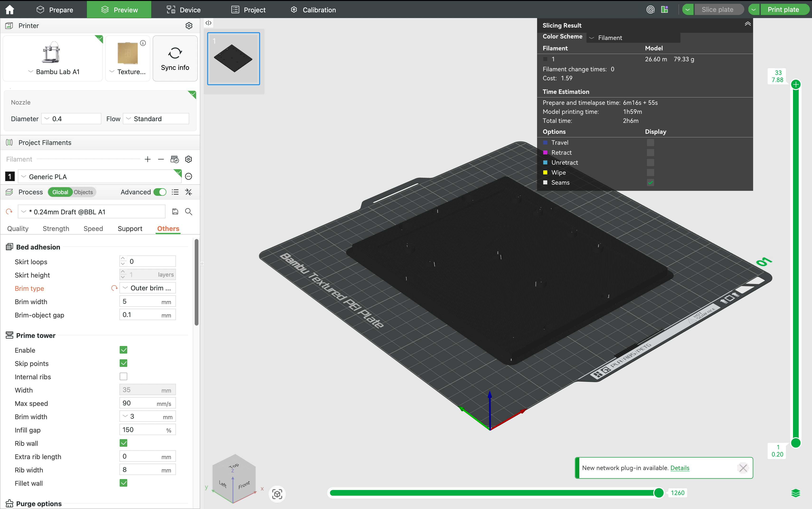Enable Travel display checkbox
This screenshot has width=812, height=509.
pyautogui.click(x=651, y=142)
